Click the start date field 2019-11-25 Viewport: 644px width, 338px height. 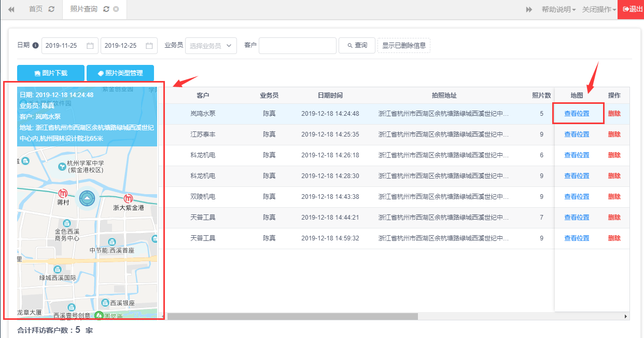point(69,46)
